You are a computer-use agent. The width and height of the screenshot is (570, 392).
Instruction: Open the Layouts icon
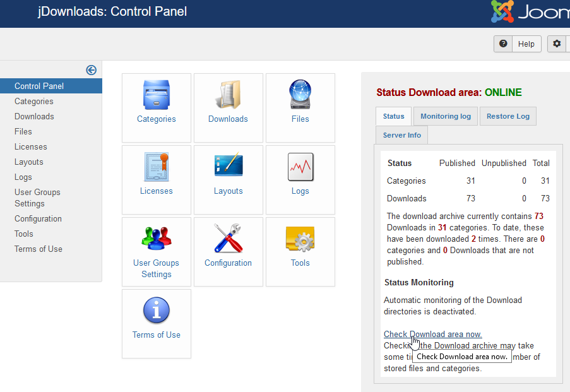click(x=229, y=164)
